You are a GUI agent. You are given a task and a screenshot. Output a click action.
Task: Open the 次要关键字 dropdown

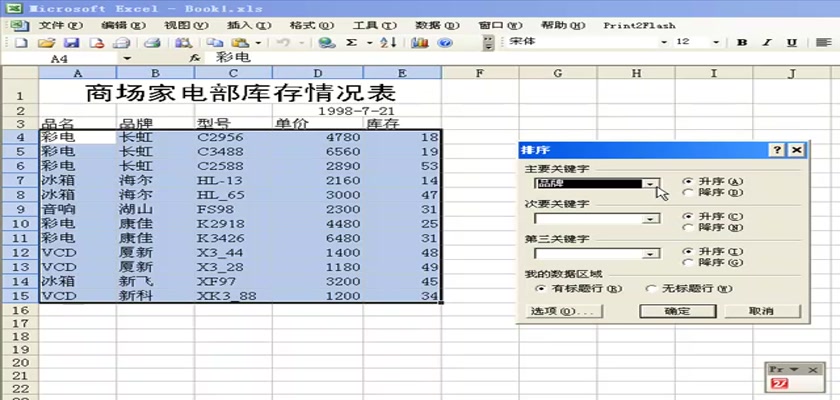(651, 219)
